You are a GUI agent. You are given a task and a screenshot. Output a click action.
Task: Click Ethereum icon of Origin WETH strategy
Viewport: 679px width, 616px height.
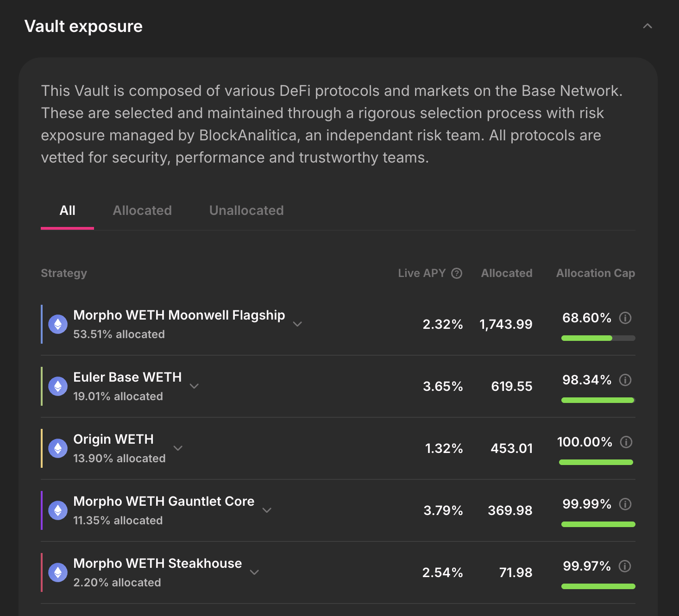(x=58, y=448)
